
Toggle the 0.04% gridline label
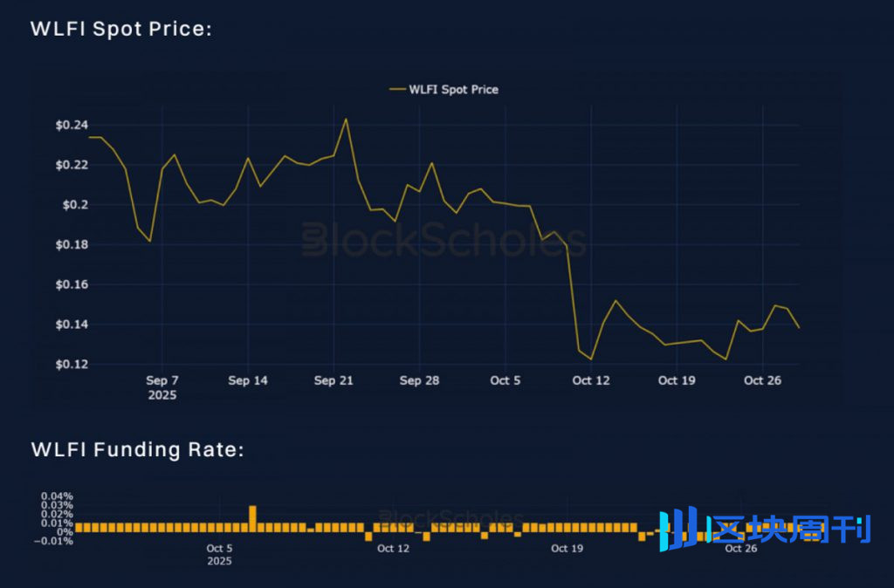58,495
